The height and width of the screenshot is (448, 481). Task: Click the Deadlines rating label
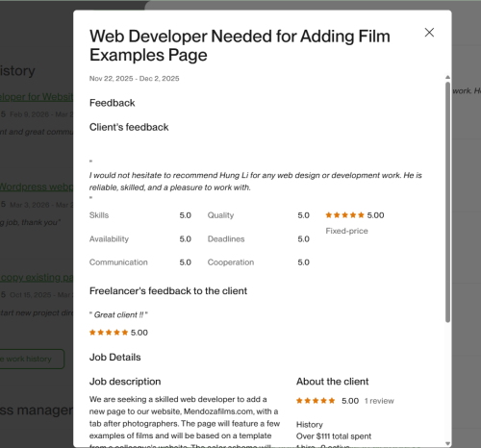[x=226, y=238]
